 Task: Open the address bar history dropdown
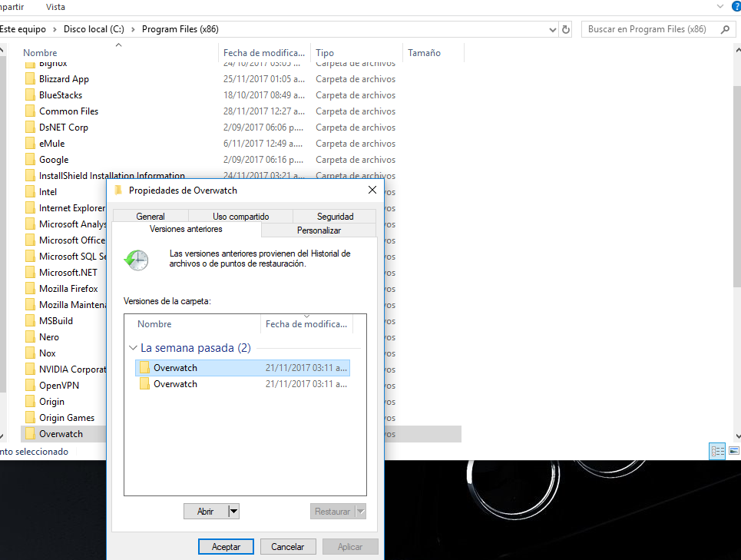[x=552, y=30]
